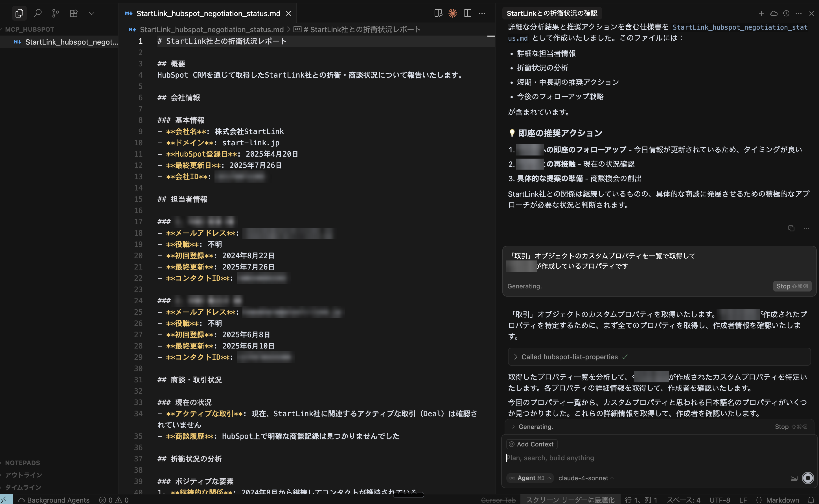Viewport: 819px width, 504px height.
Task: Expand the Called hubspot-list-properties tool call
Action: 659,357
